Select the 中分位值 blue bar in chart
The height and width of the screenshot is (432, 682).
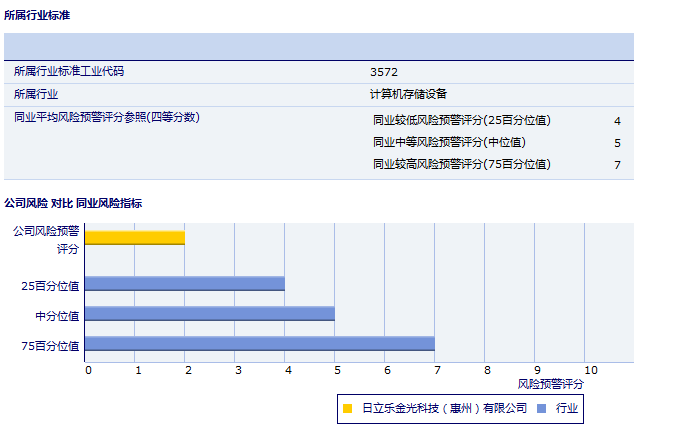click(210, 313)
